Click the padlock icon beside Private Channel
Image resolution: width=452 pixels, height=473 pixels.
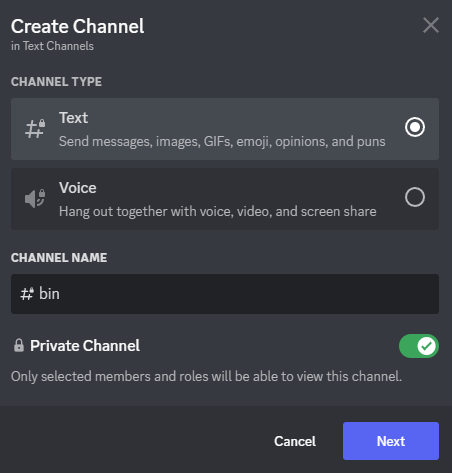(19, 346)
